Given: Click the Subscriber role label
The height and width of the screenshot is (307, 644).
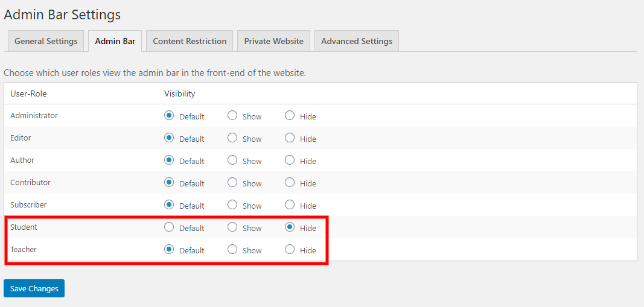Looking at the screenshot, I should click(28, 204).
